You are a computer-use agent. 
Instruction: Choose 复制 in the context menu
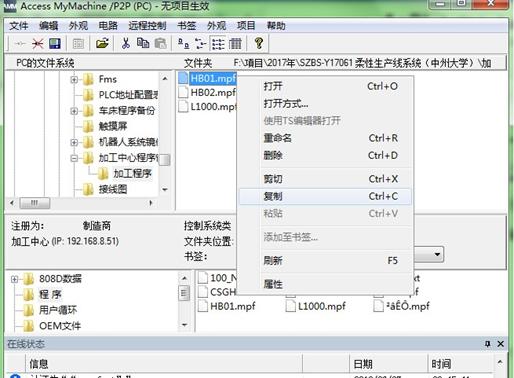(x=325, y=196)
